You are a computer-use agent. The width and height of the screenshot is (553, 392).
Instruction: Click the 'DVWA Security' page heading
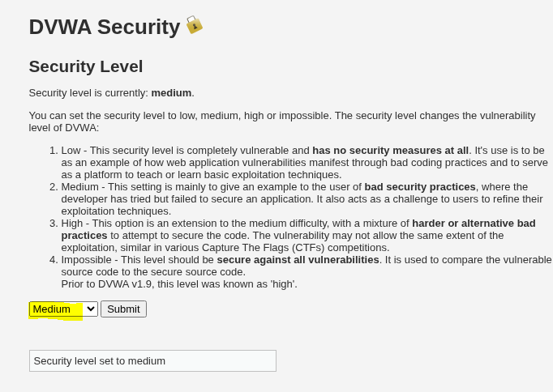tap(105, 27)
